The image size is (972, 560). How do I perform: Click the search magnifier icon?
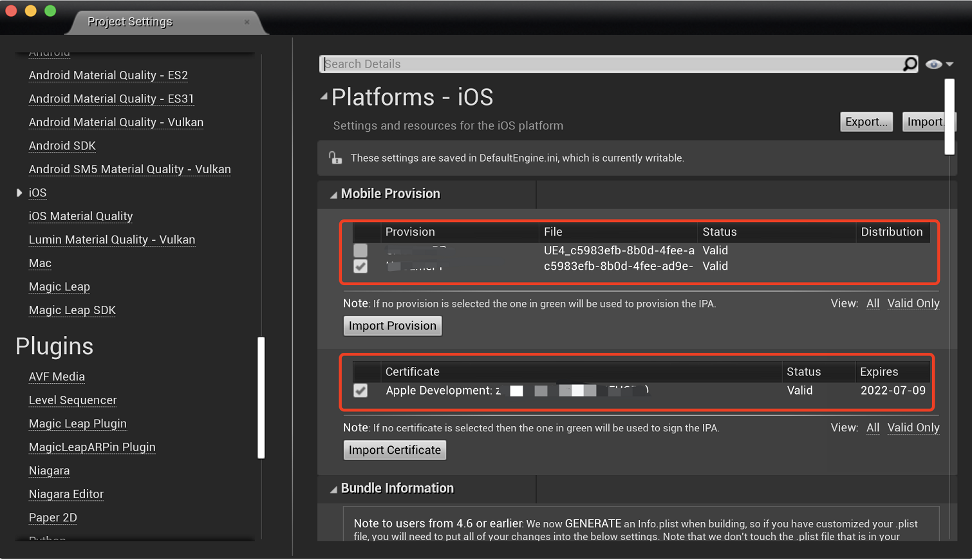[910, 64]
